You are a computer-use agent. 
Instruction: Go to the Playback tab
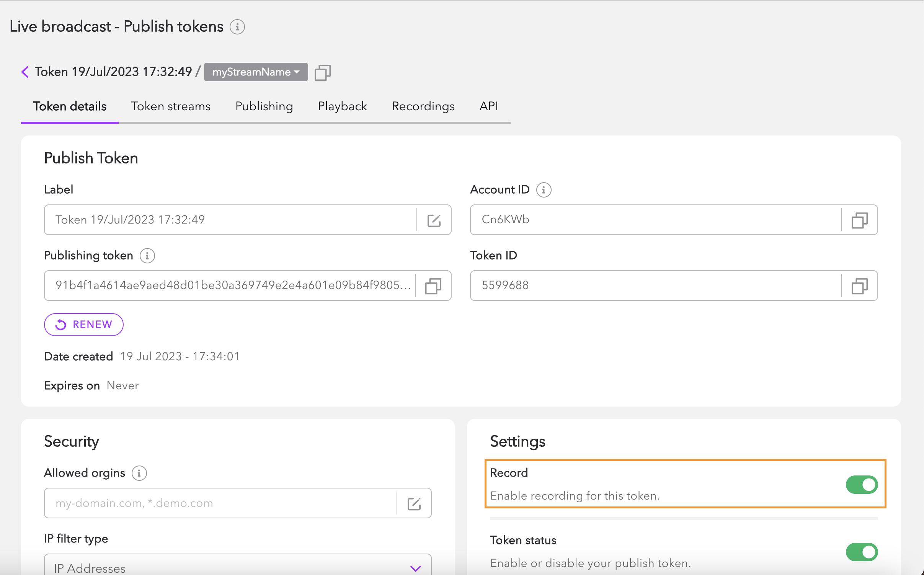click(342, 106)
